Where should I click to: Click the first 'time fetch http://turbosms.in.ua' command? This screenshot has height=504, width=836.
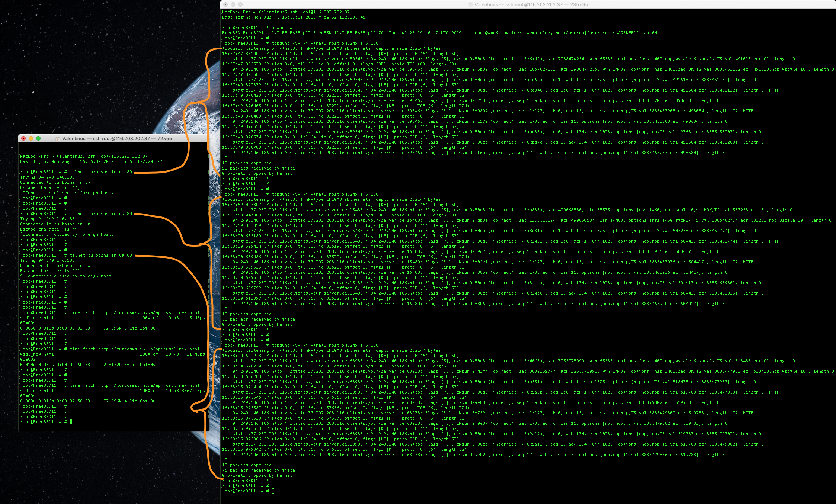(x=135, y=313)
